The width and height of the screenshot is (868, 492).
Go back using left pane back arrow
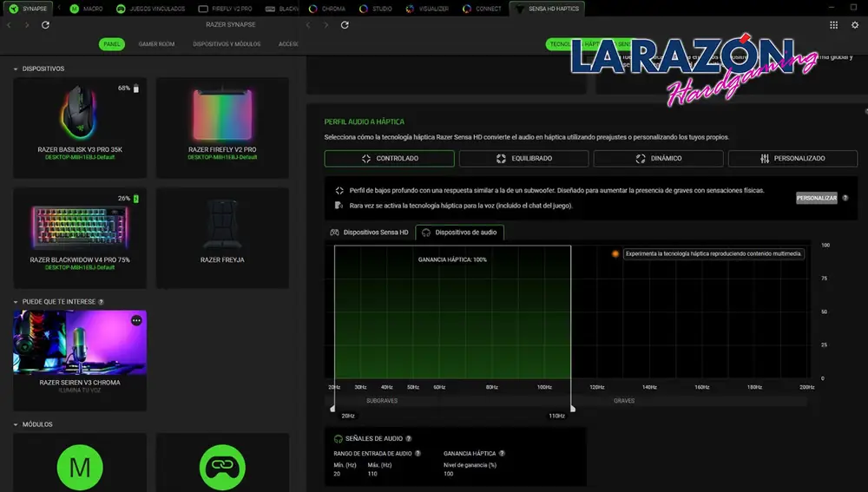click(x=9, y=25)
